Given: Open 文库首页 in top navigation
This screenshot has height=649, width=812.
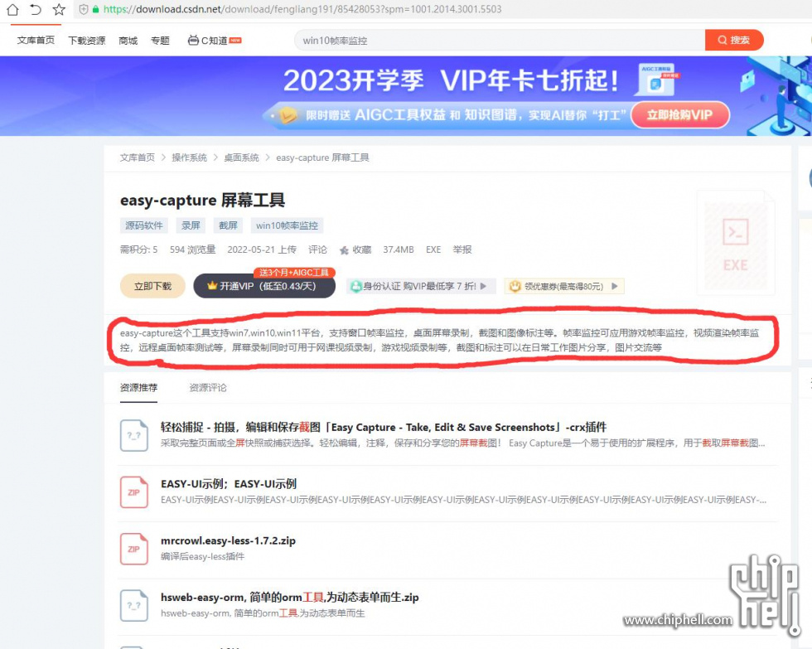Looking at the screenshot, I should (x=36, y=41).
